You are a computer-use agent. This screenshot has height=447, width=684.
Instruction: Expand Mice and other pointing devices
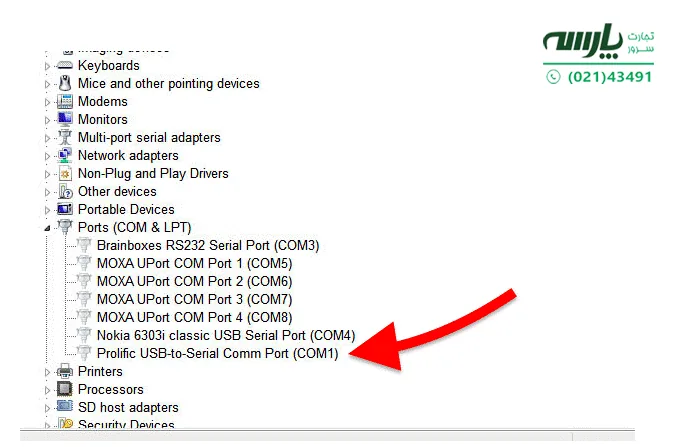click(x=47, y=84)
